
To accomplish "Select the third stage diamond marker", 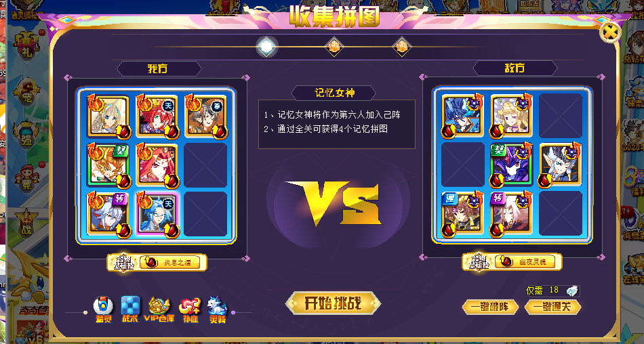I will pos(402,47).
